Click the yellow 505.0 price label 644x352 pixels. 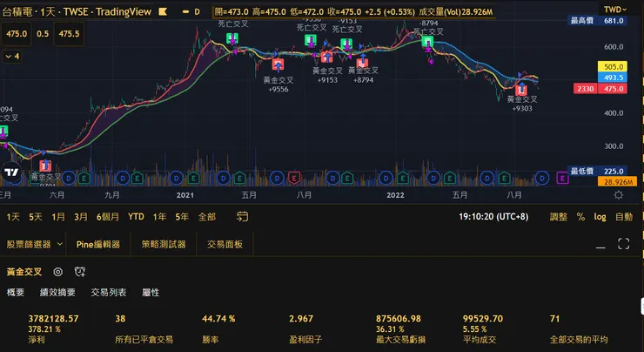pyautogui.click(x=613, y=66)
